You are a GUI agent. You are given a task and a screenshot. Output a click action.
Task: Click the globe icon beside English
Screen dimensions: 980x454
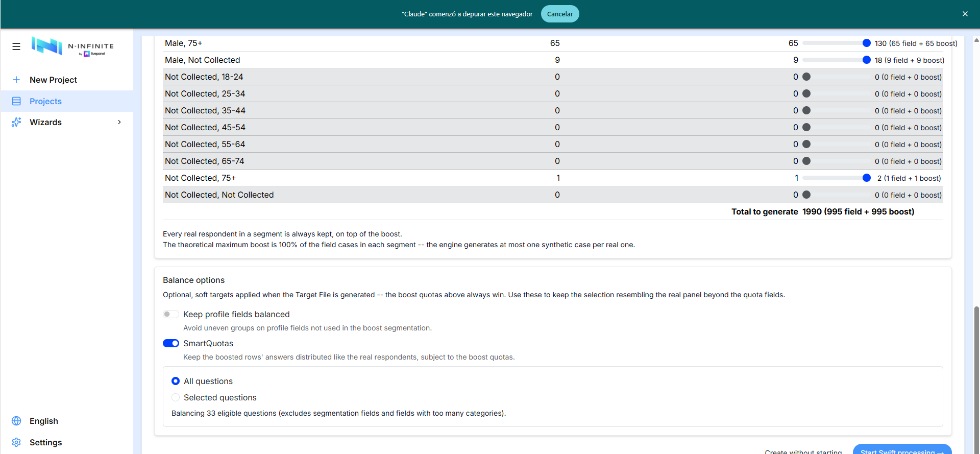pyautogui.click(x=16, y=421)
